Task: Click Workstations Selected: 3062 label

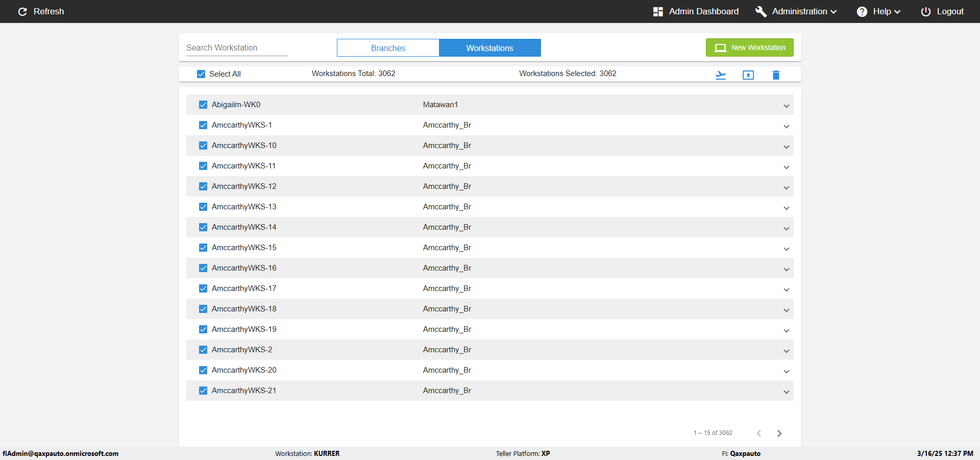Action: tap(568, 74)
